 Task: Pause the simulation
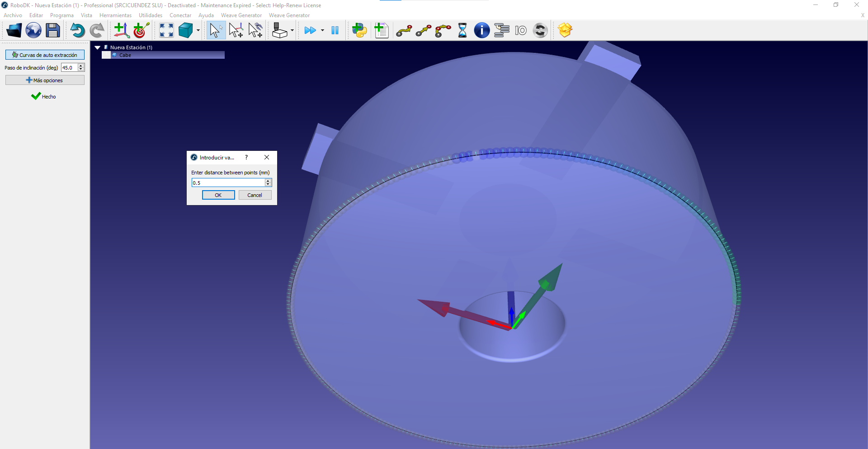pyautogui.click(x=335, y=31)
